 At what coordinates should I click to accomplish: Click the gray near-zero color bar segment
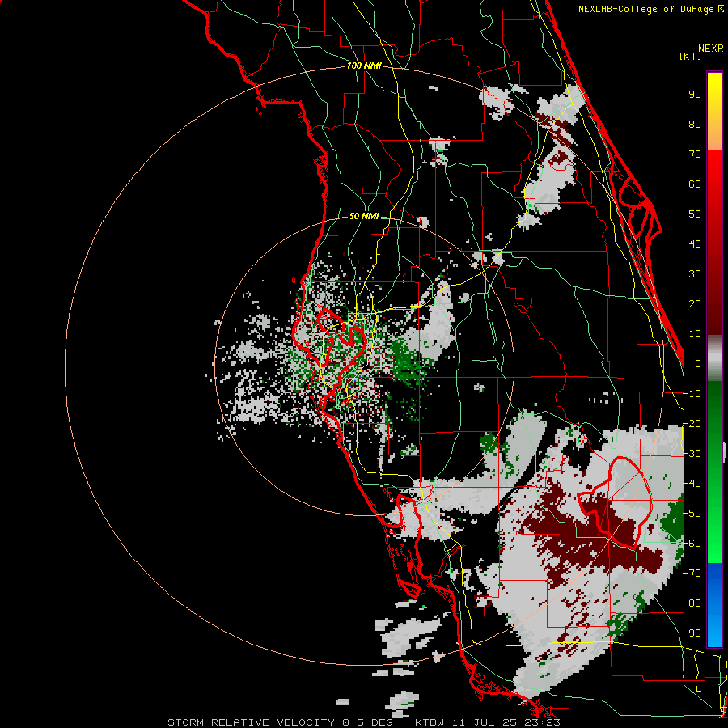pyautogui.click(x=714, y=358)
